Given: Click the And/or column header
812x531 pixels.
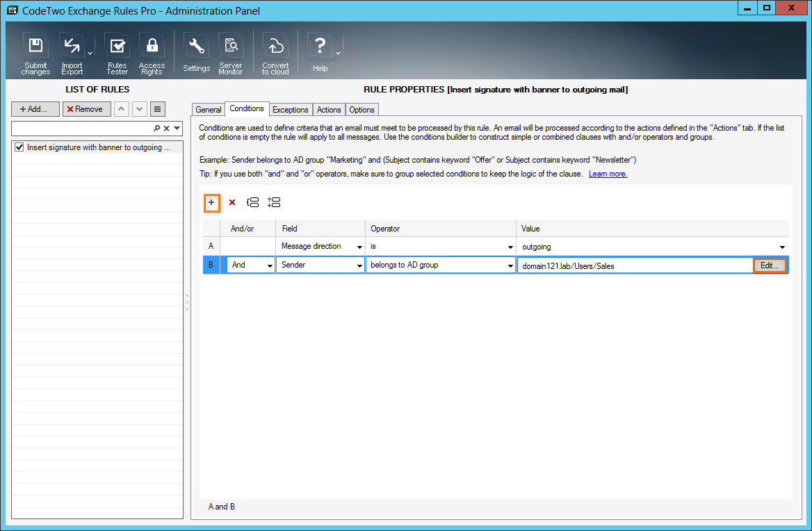Looking at the screenshot, I should click(248, 229).
